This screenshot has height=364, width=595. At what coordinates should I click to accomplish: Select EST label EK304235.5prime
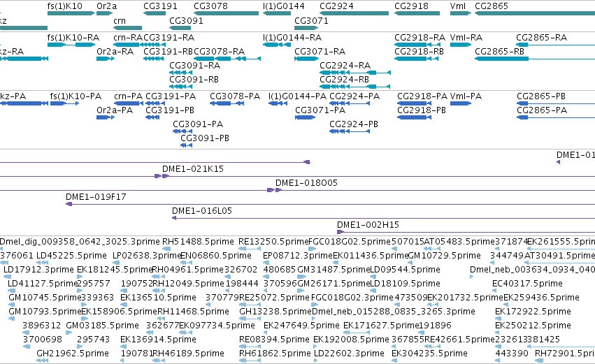click(429, 354)
